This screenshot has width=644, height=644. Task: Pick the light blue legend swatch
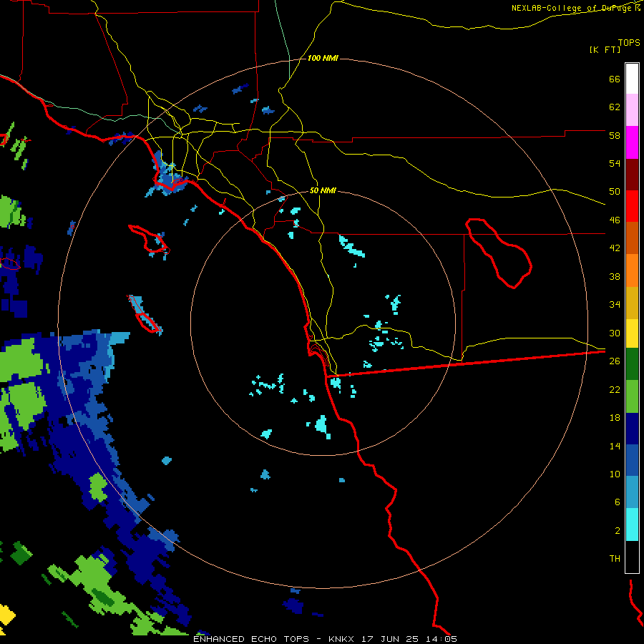pyautogui.click(x=632, y=492)
